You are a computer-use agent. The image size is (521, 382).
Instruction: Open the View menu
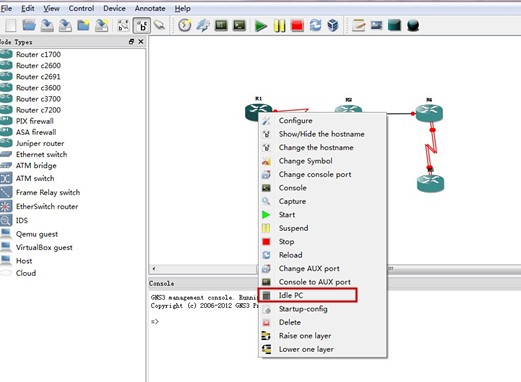(x=51, y=8)
